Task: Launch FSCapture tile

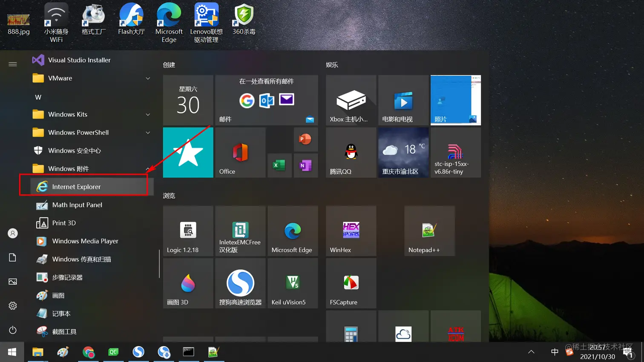Action: (x=351, y=283)
